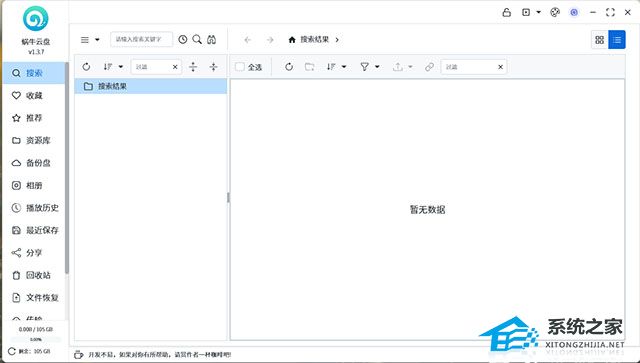Screen dimensions: 640x363
Task: Open the funnel filter dropdown arrow
Action: pos(377,67)
